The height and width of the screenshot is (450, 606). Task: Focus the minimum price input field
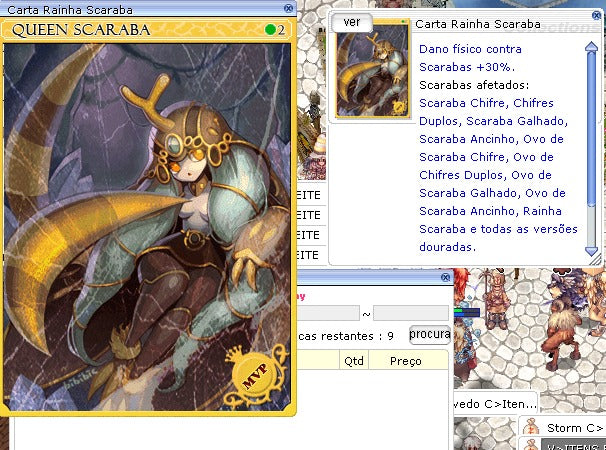(x=329, y=313)
